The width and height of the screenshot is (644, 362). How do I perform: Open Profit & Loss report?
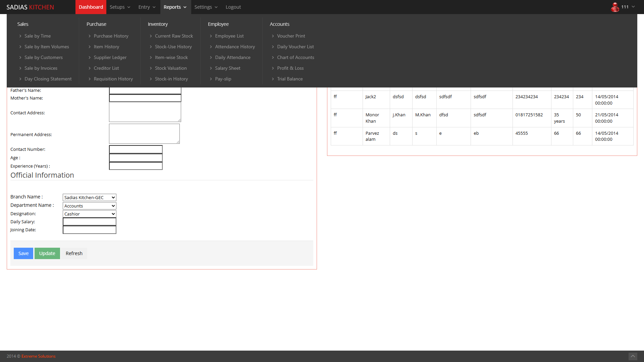click(290, 68)
